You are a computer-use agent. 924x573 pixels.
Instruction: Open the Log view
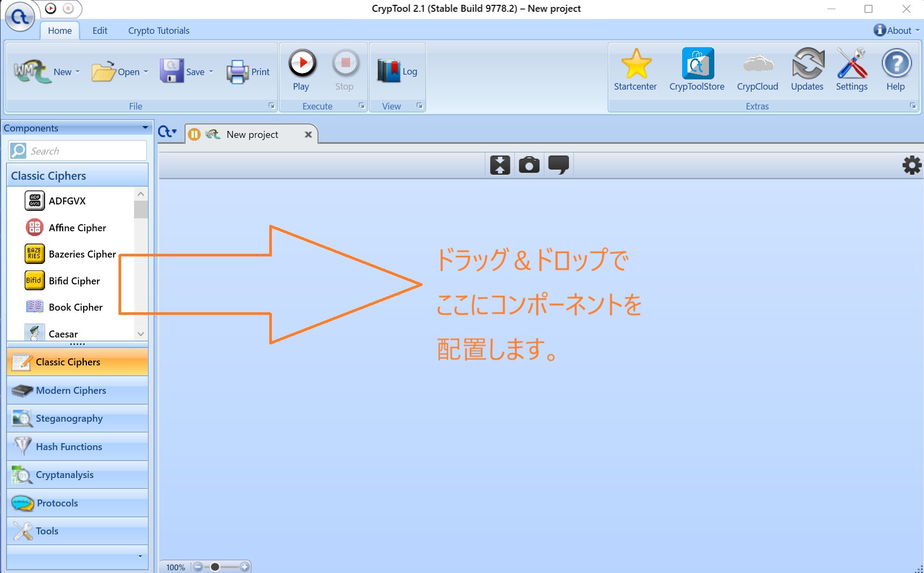coord(397,71)
